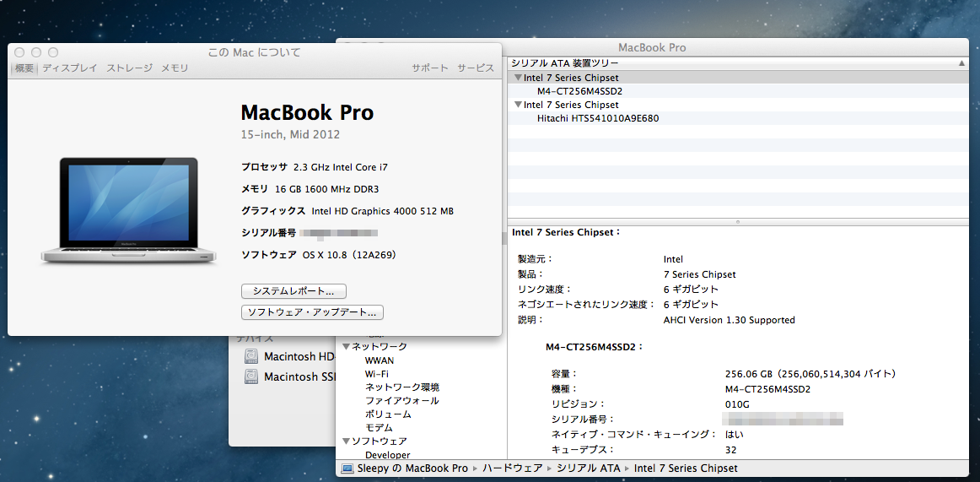This screenshot has height=482, width=980.
Task: Click the 010G revision value
Action: click(737, 403)
